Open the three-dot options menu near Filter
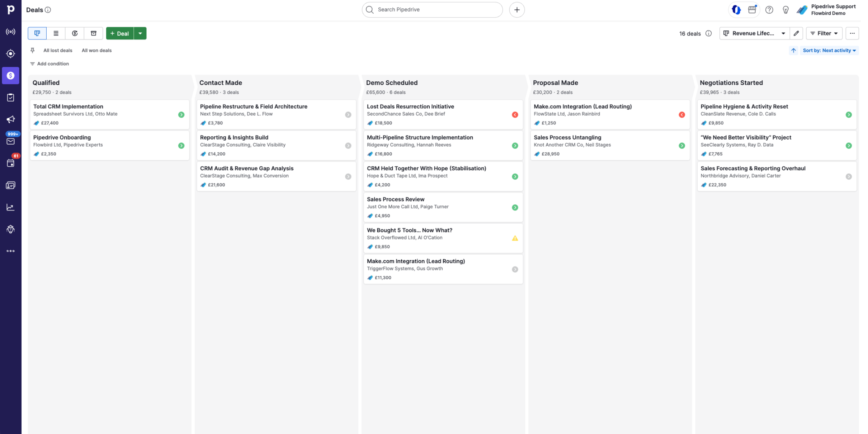This screenshot has height=434, width=868. (852, 33)
